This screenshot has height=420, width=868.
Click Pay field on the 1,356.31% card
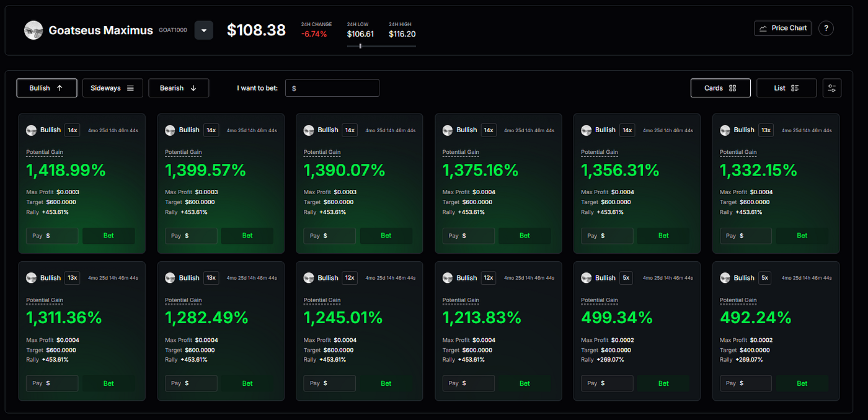tap(607, 236)
